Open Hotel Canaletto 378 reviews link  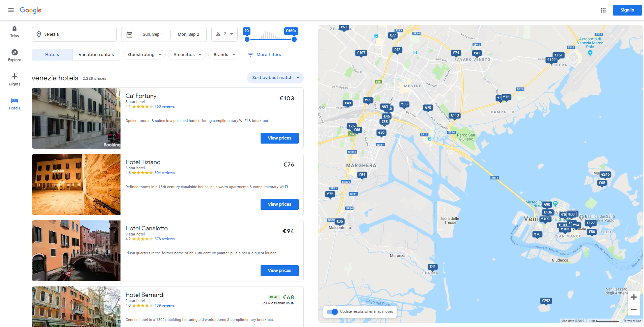coord(165,239)
